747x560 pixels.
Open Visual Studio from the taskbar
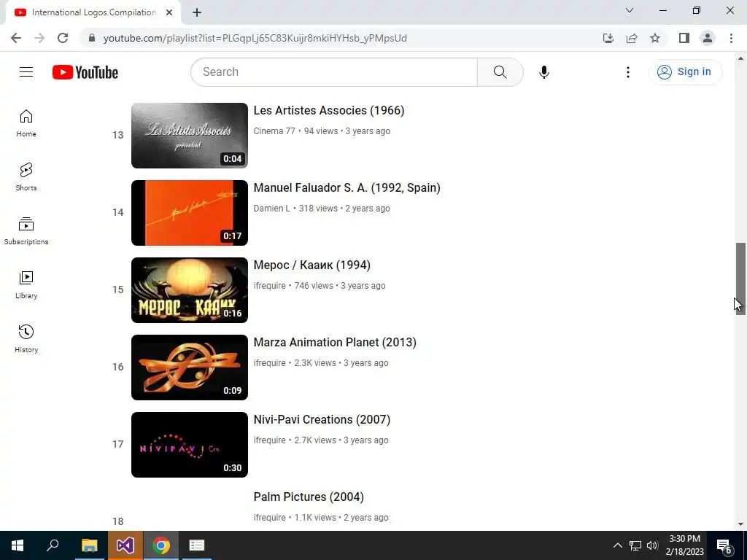[125, 545]
